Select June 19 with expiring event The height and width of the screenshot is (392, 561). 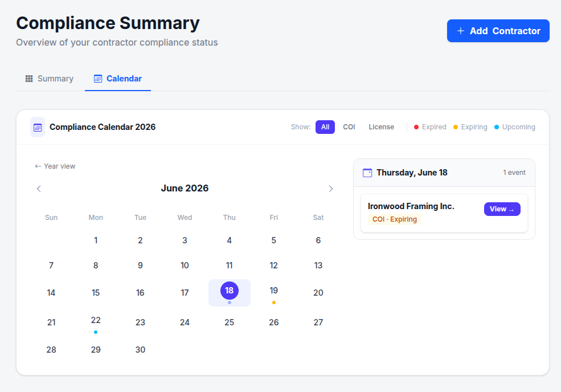click(274, 293)
